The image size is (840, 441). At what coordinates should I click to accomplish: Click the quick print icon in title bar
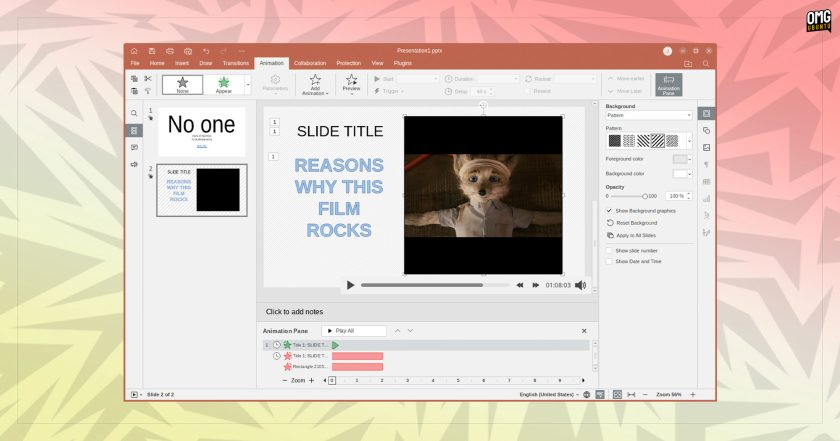pos(188,51)
